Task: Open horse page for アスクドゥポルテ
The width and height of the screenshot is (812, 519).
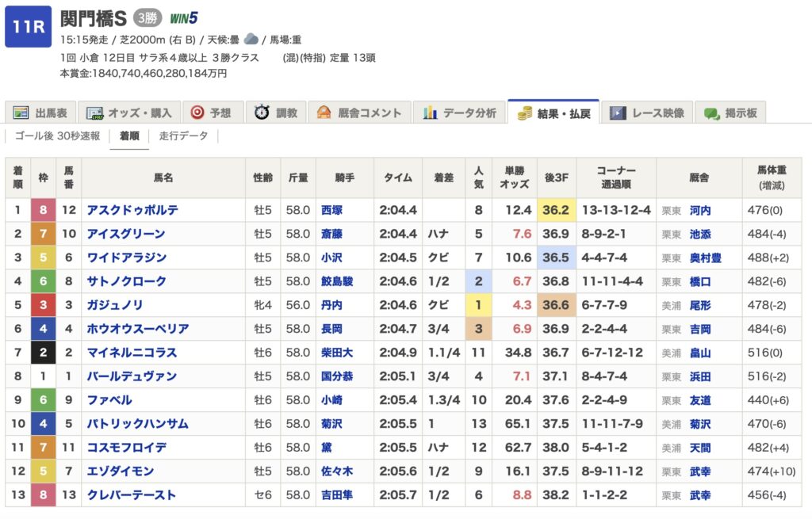Action: [132, 210]
